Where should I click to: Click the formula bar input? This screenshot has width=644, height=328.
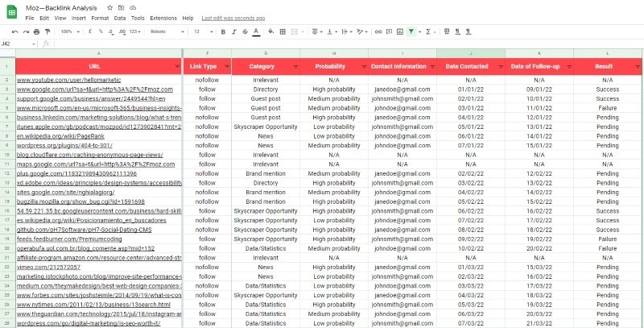coord(349,44)
